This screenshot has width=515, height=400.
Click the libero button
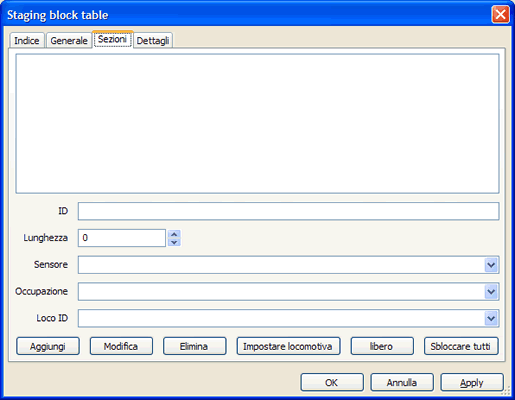(x=382, y=346)
